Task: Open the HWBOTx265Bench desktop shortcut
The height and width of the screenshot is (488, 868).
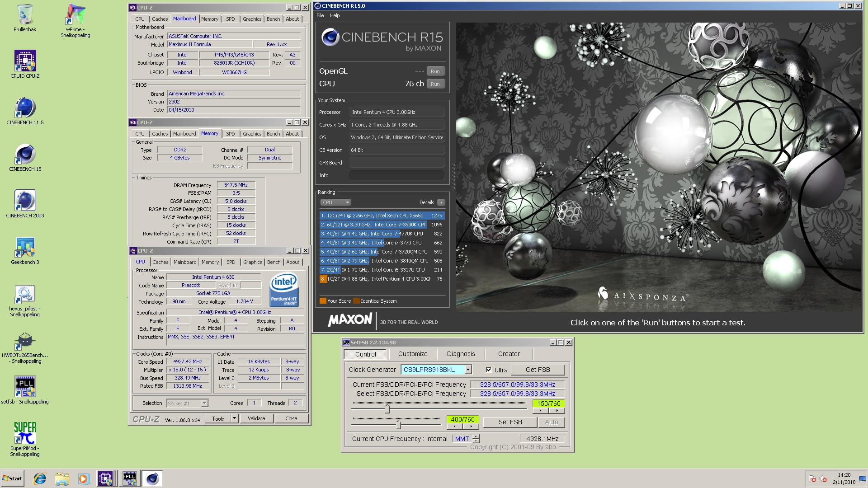Action: click(x=25, y=348)
